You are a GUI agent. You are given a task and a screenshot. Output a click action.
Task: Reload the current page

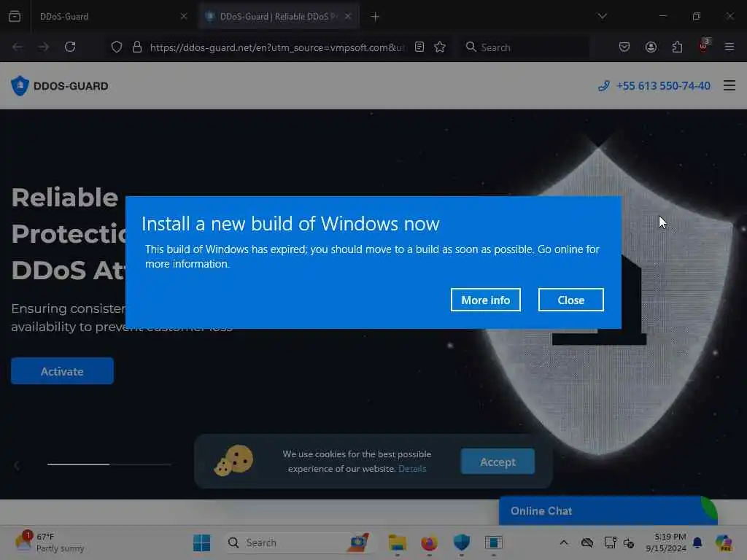[x=70, y=47]
